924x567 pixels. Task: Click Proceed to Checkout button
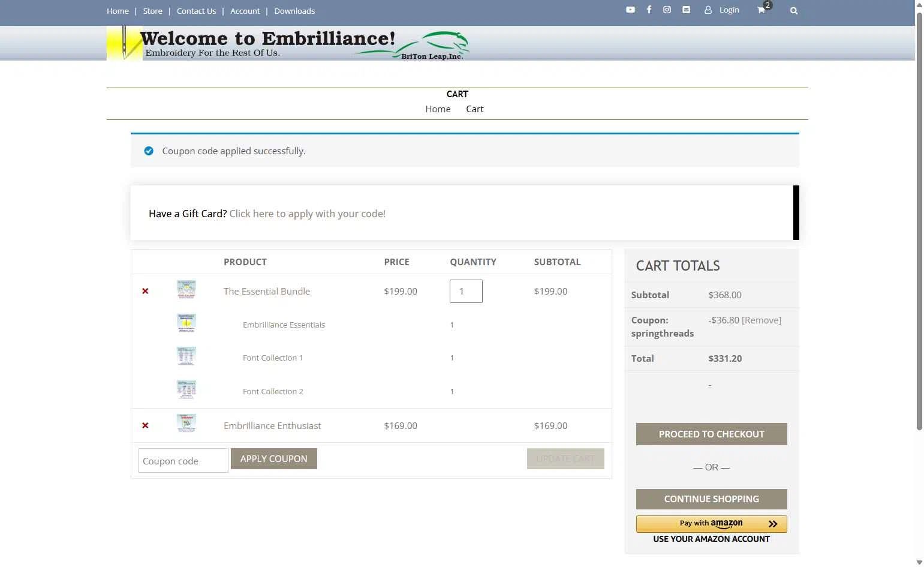point(712,434)
